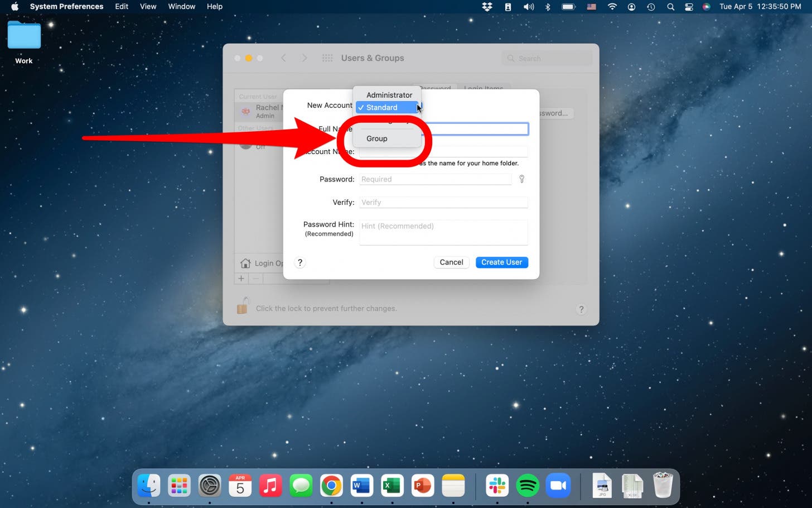The width and height of the screenshot is (812, 508).
Task: Go back in System Preferences
Action: 283,58
